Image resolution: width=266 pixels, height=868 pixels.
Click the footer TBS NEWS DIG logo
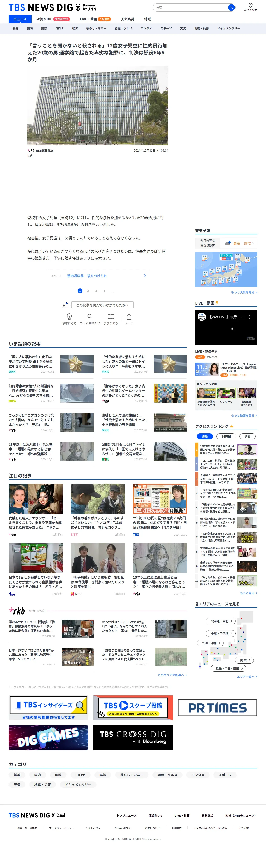point(37,815)
